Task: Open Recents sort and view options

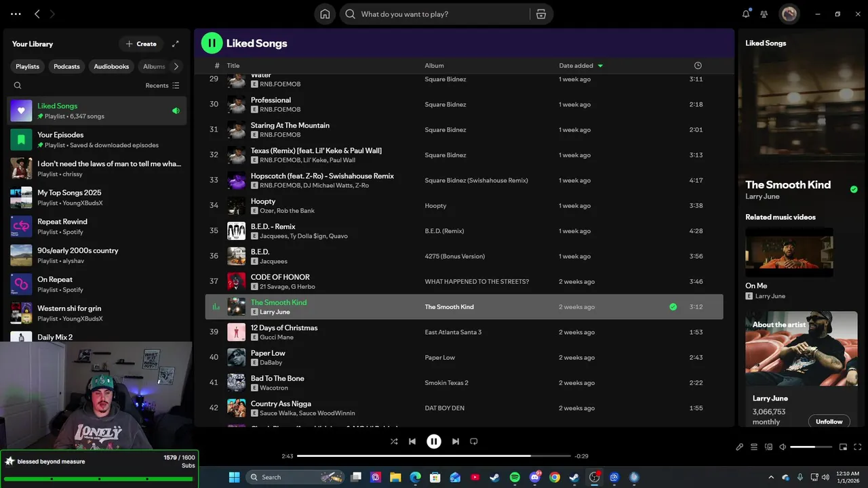Action: tap(163, 85)
